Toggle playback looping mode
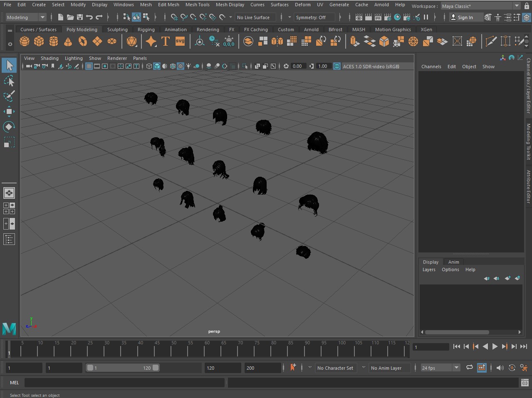532x398 pixels. click(469, 368)
